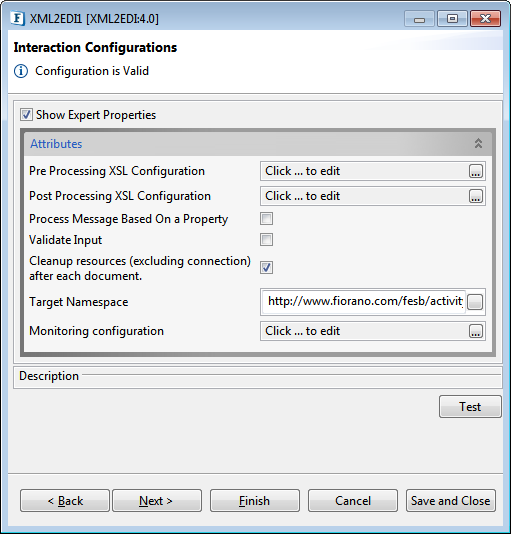
Task: Open the Pre Processing XSL Configuration ellipsis editor
Action: pos(476,171)
